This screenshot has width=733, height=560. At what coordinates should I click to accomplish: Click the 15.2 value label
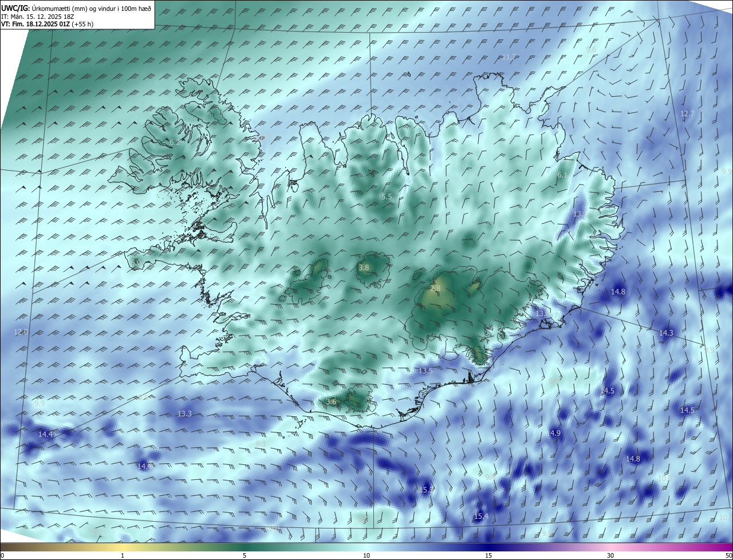(x=427, y=490)
